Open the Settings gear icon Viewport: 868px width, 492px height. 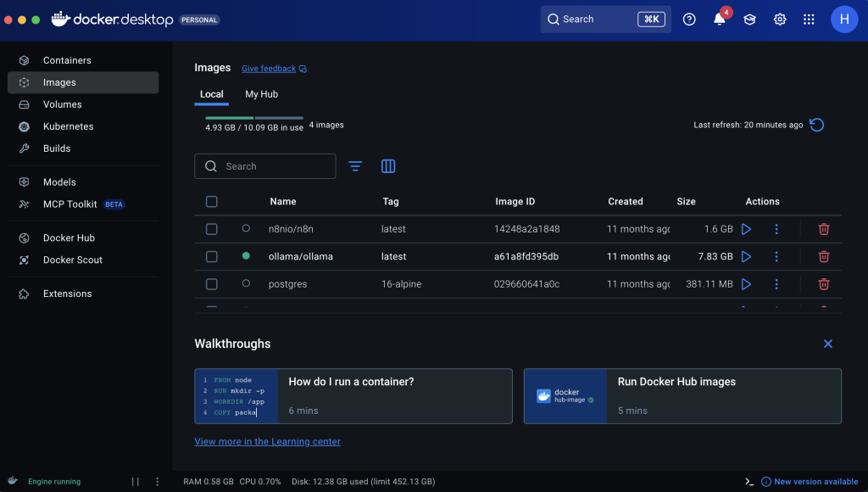click(780, 20)
